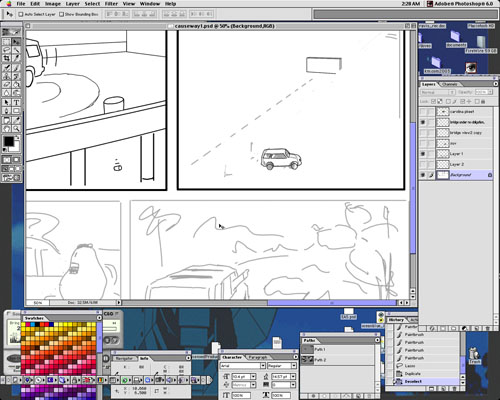500x400 pixels.
Task: Select the Zoom magnifier tool
Action: coord(16,129)
